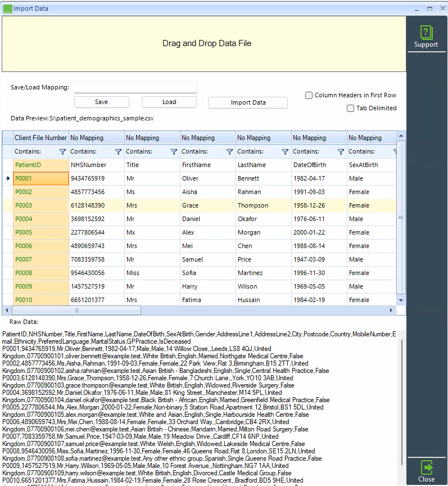Select the P0003 cell

(x=41, y=205)
